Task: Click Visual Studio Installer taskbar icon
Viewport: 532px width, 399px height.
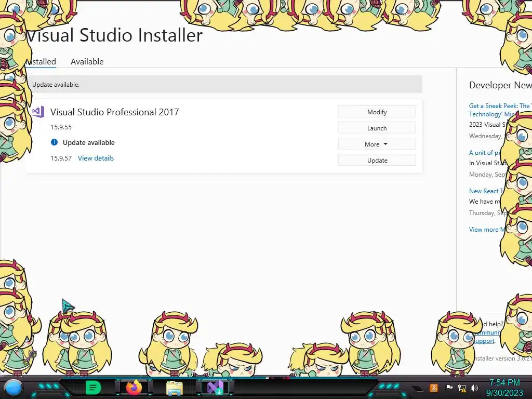Action: pos(215,388)
